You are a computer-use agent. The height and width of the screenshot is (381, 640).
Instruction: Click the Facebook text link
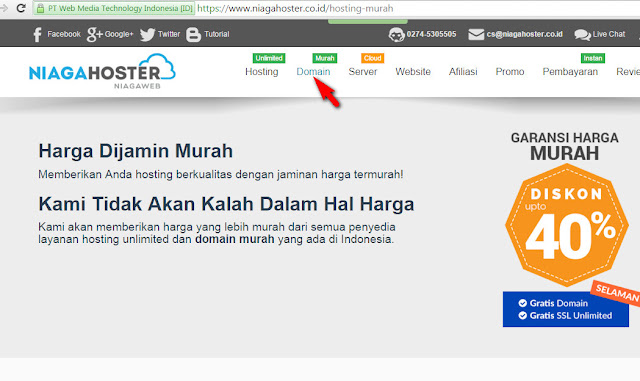click(x=64, y=34)
